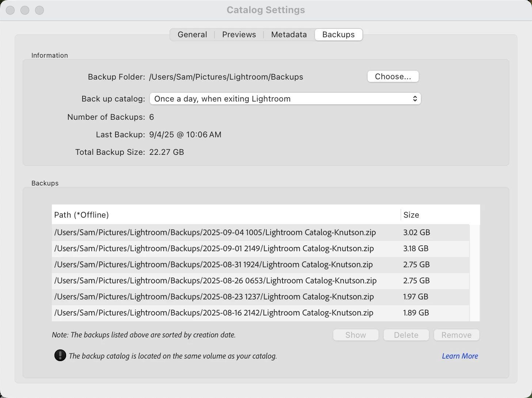Screen dimensions: 532x398
Task: Click the Size column header
Action: pos(440,215)
